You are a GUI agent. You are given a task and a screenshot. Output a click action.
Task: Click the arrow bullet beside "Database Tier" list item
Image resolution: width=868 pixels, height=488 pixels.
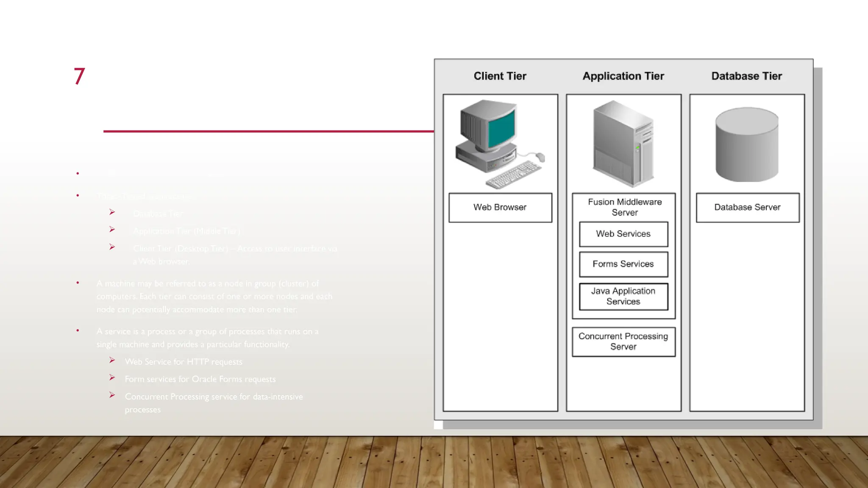112,212
